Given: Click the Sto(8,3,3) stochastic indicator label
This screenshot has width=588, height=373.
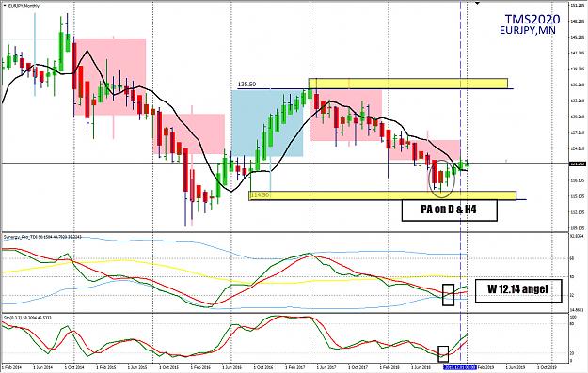Looking at the screenshot, I should [x=27, y=318].
